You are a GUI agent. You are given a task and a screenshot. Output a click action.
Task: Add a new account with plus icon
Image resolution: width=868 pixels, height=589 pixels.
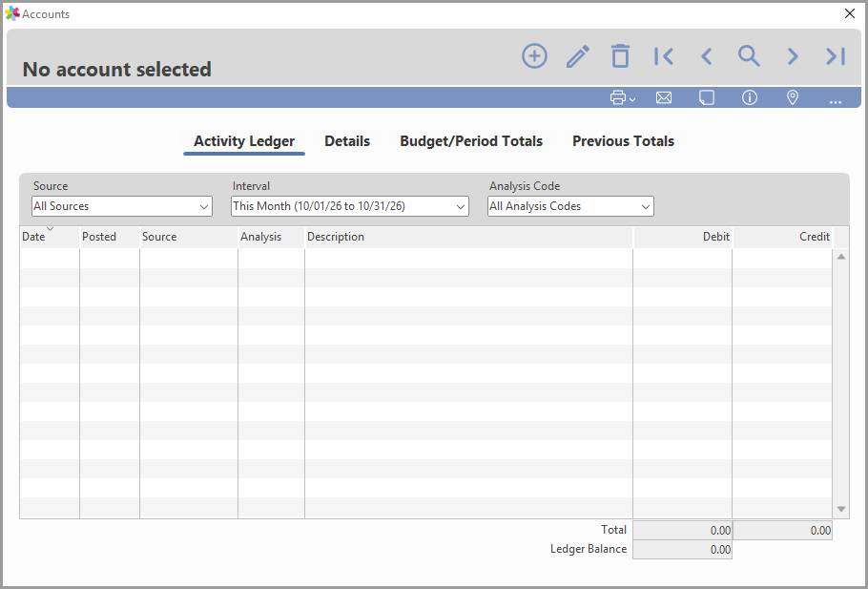[x=534, y=56]
